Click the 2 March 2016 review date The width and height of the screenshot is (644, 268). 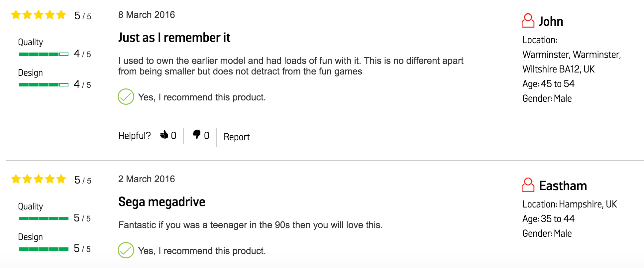pyautogui.click(x=147, y=179)
